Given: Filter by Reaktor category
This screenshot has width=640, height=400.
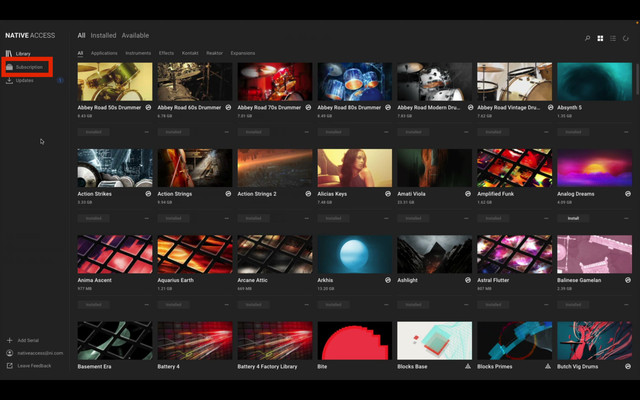Looking at the screenshot, I should pos(214,53).
